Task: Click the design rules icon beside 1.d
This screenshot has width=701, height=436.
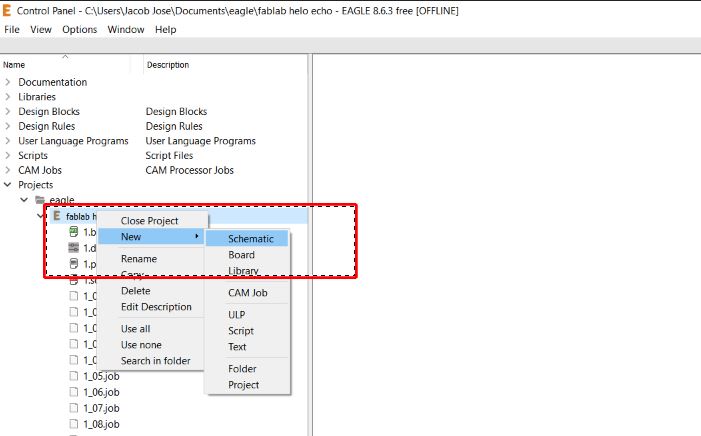Action: tap(74, 248)
